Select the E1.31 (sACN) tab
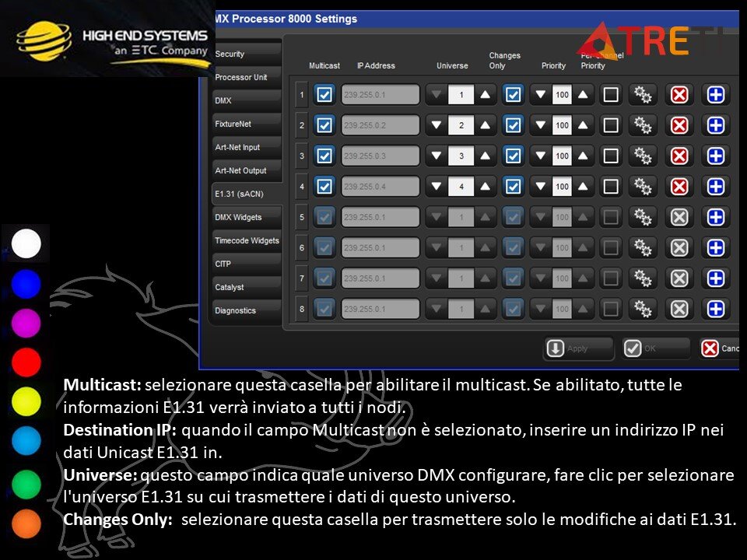The height and width of the screenshot is (560, 747). coord(247,194)
